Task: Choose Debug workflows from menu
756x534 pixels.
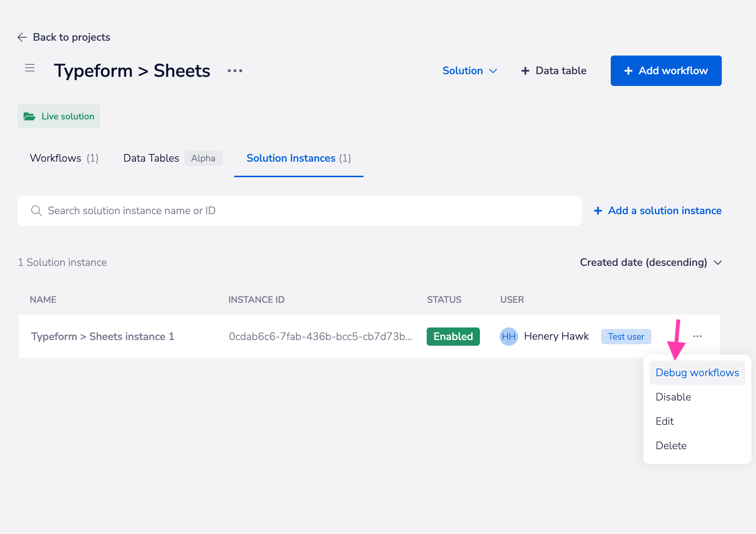Action: (x=697, y=373)
